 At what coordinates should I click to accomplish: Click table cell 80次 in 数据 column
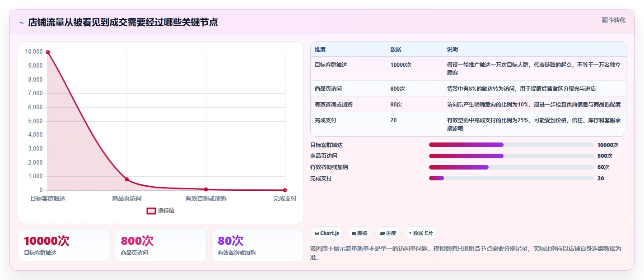[396, 105]
